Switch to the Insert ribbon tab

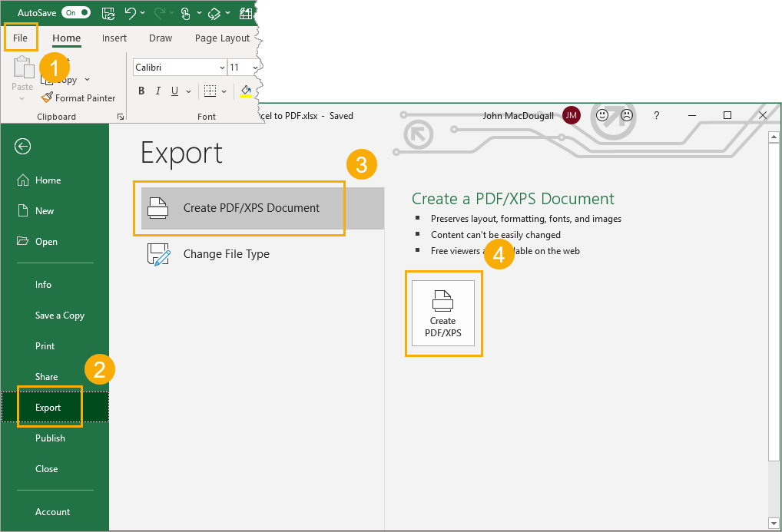coord(114,38)
